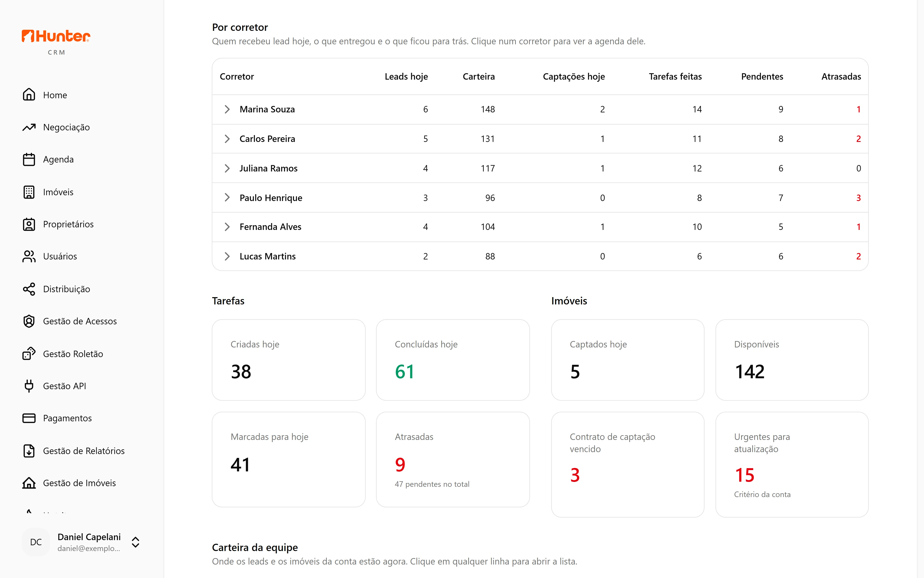Screen dimensions: 924x578
Task: Click the Daniel Capelani user name
Action: [x=89, y=537]
